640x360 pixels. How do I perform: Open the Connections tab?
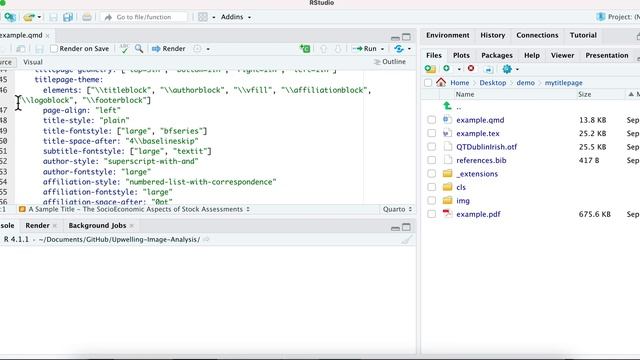tap(537, 35)
